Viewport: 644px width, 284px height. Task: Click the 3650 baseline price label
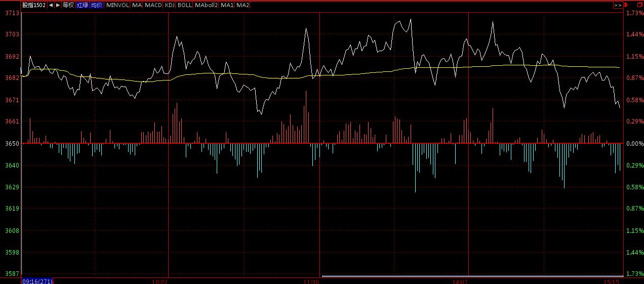point(12,144)
